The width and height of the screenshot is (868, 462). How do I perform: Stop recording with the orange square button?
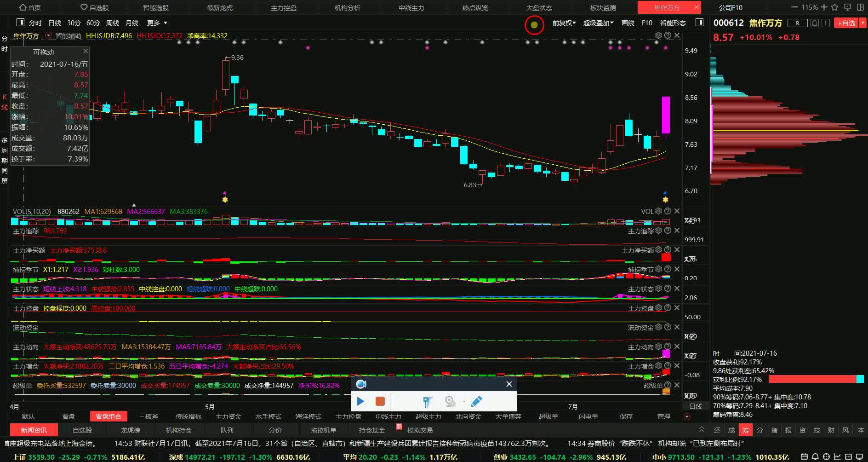380,401
